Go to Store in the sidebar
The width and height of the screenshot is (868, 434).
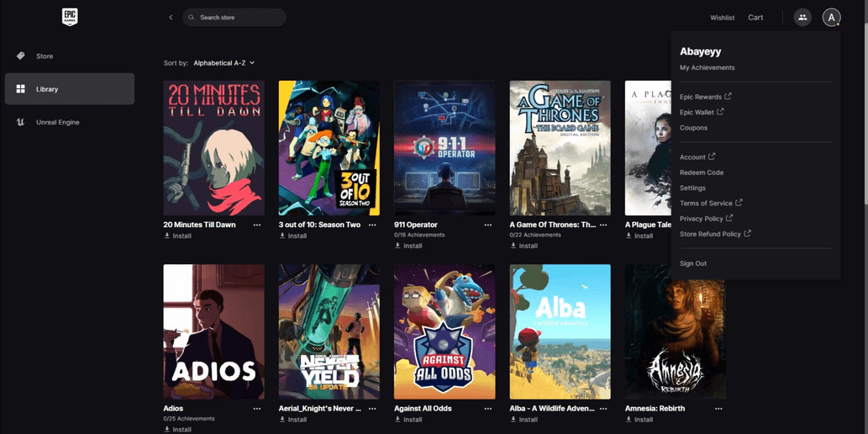(x=69, y=56)
